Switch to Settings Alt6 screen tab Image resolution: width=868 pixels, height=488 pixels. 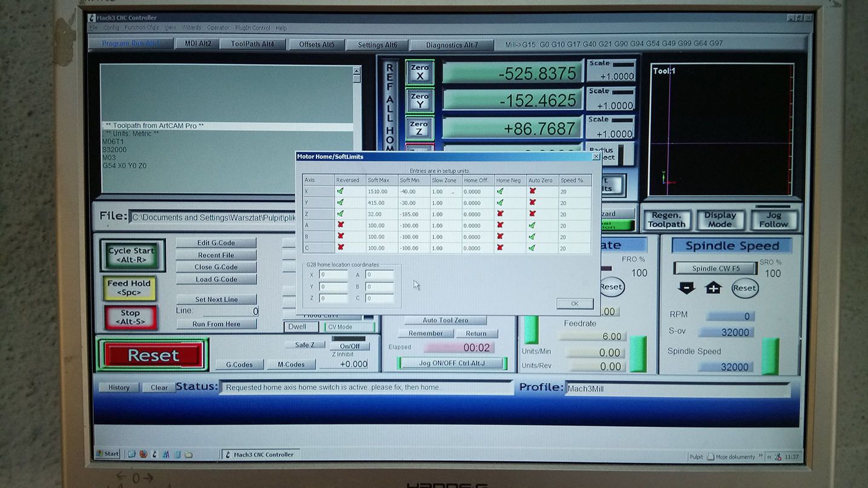[x=377, y=45]
